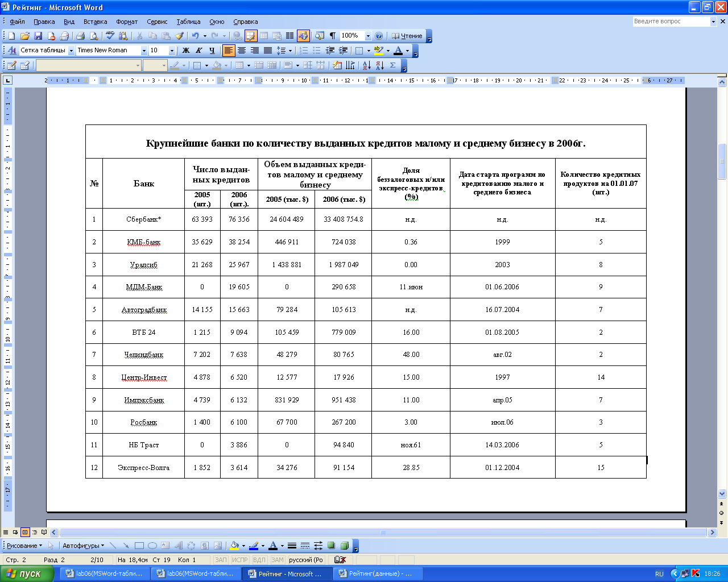Insert a text box from drawing toolbar
Viewport: 728px width, 582px height.
pyautogui.click(x=166, y=546)
